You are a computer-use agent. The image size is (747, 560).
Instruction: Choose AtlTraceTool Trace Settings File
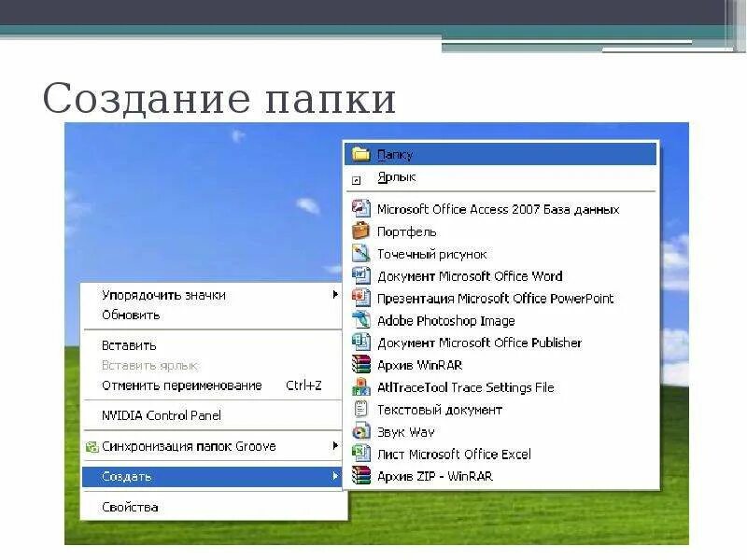pyautogui.click(x=500, y=387)
